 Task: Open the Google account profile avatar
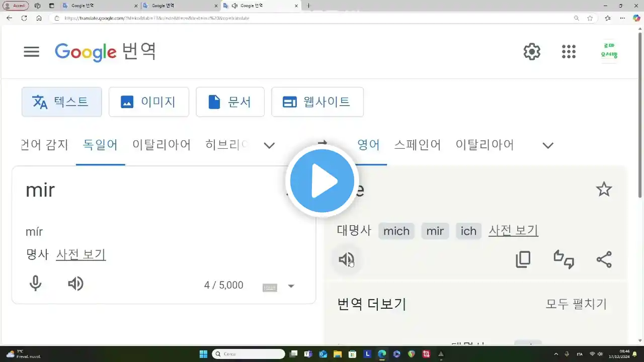coord(609,52)
